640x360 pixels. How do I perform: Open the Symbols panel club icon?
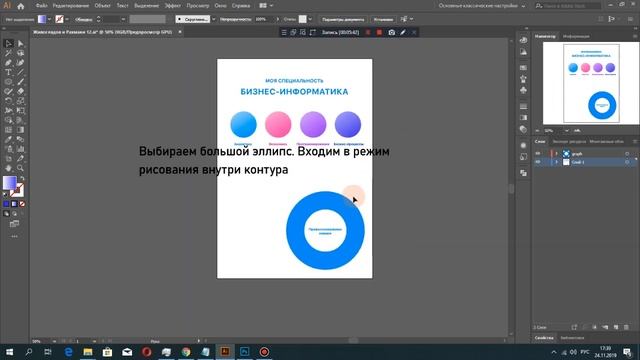click(x=524, y=90)
